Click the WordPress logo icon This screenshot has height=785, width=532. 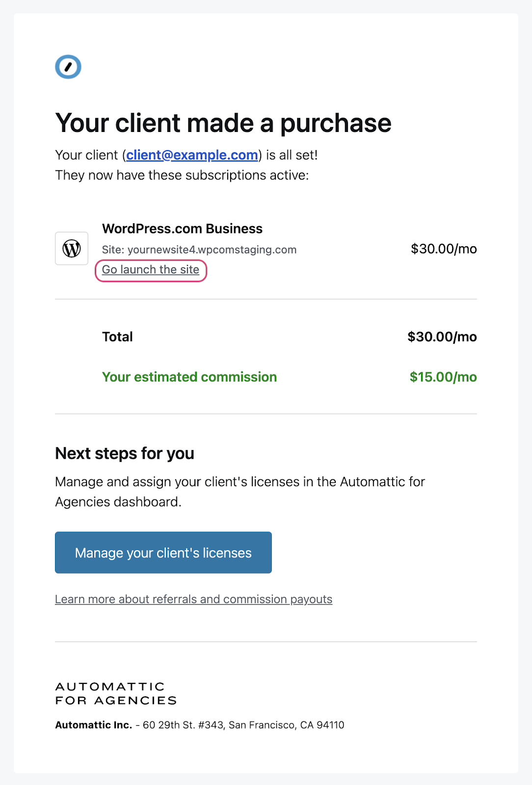[x=72, y=249]
